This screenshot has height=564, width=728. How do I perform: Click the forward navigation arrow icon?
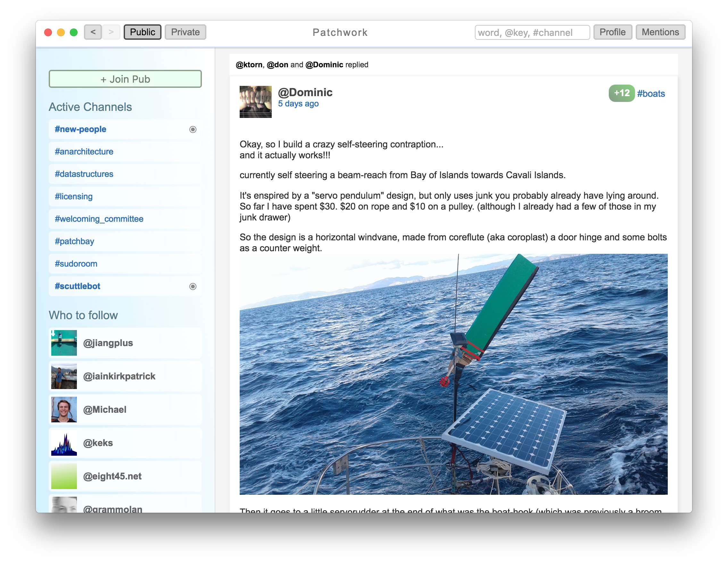point(112,31)
